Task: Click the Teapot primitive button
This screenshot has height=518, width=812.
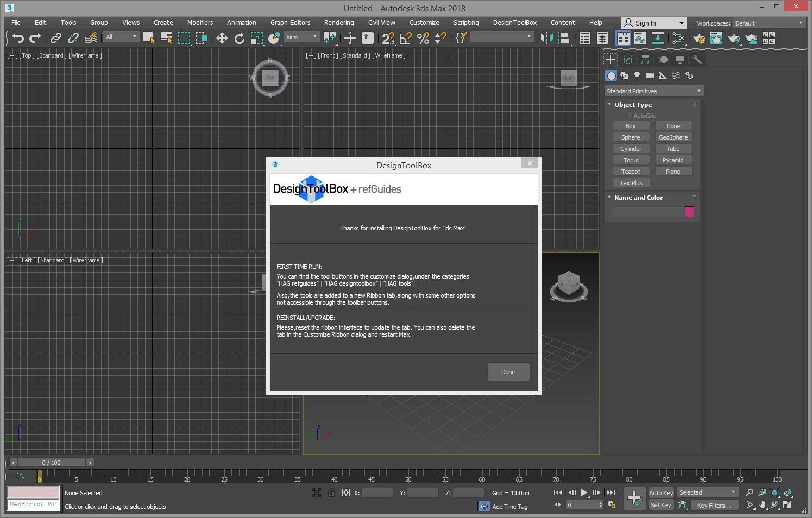Action: click(x=631, y=172)
